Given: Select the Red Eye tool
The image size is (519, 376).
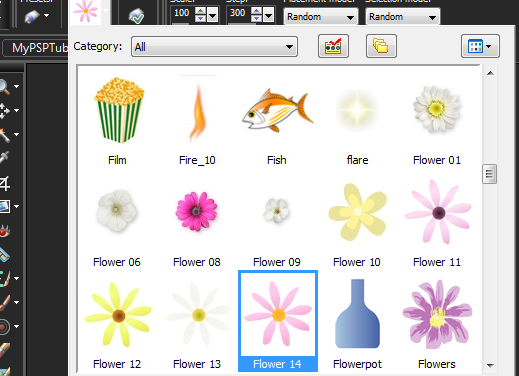Looking at the screenshot, I should [4, 231].
